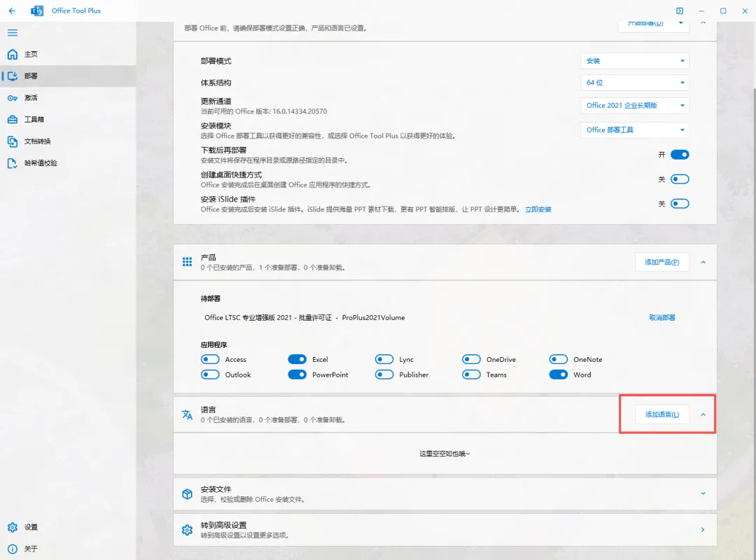Click the info icon for 关于

tap(13, 549)
